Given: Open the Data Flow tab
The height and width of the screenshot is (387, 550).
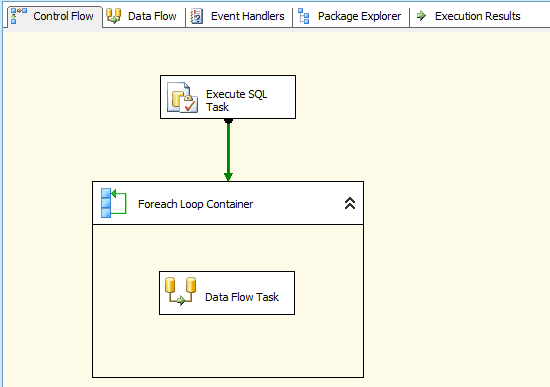Looking at the screenshot, I should pyautogui.click(x=144, y=16).
